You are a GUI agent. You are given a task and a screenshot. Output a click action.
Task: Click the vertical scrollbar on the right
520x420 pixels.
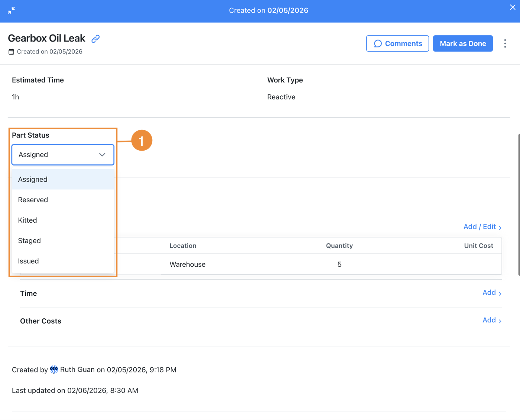coord(519,205)
